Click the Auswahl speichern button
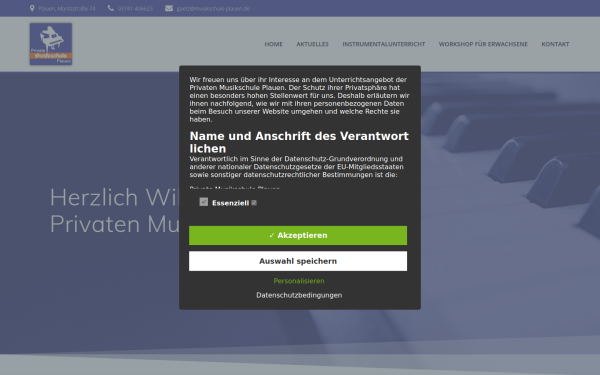Image resolution: width=600 pixels, height=375 pixels. tap(298, 261)
